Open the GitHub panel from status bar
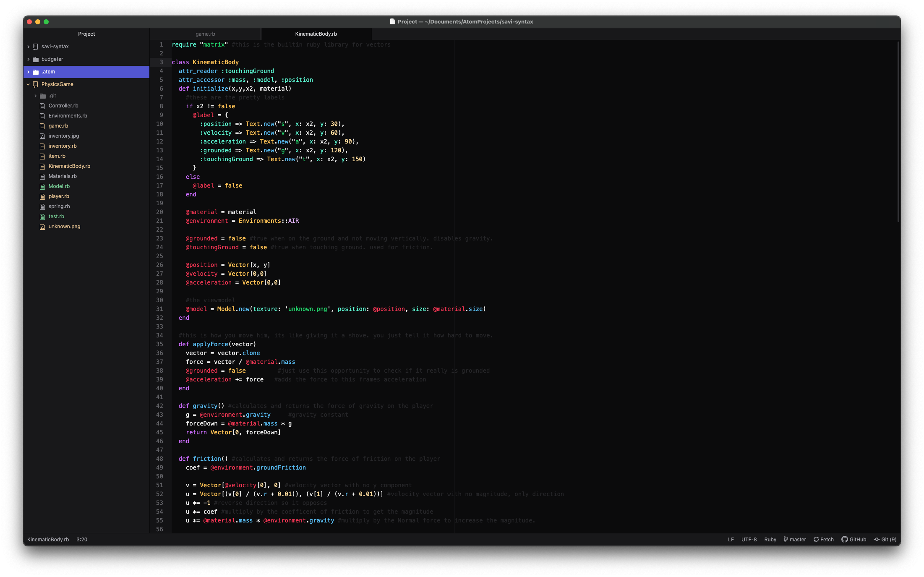The height and width of the screenshot is (577, 924). tap(854, 539)
